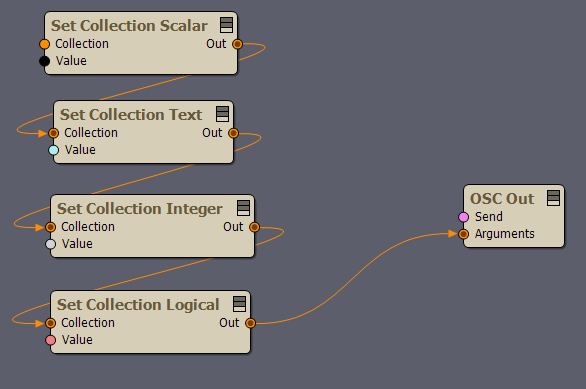Click the Send label on OSC Out
The image size is (586, 389).
(488, 217)
